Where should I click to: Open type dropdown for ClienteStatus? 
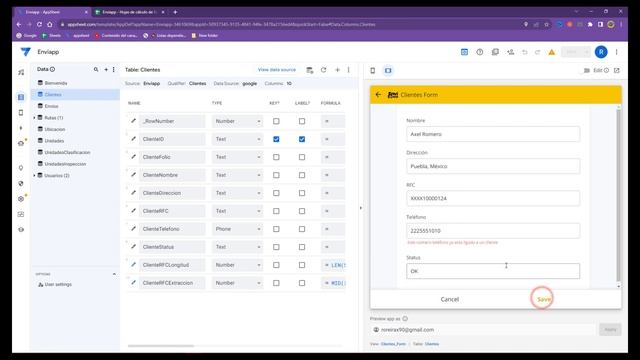[237, 247]
